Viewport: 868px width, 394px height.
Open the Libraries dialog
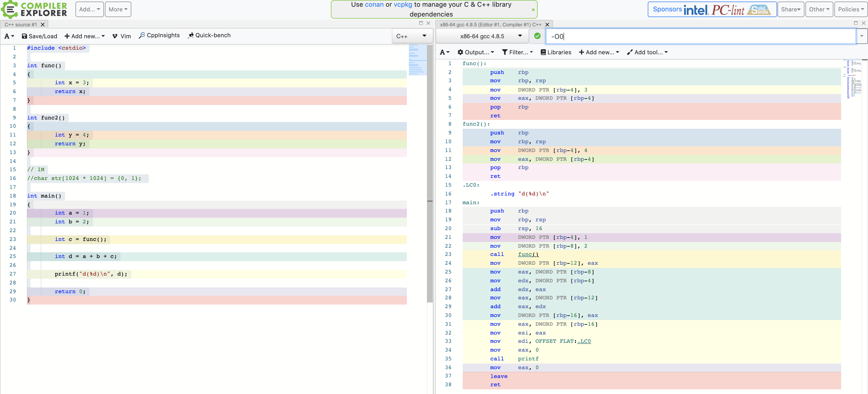pos(556,52)
